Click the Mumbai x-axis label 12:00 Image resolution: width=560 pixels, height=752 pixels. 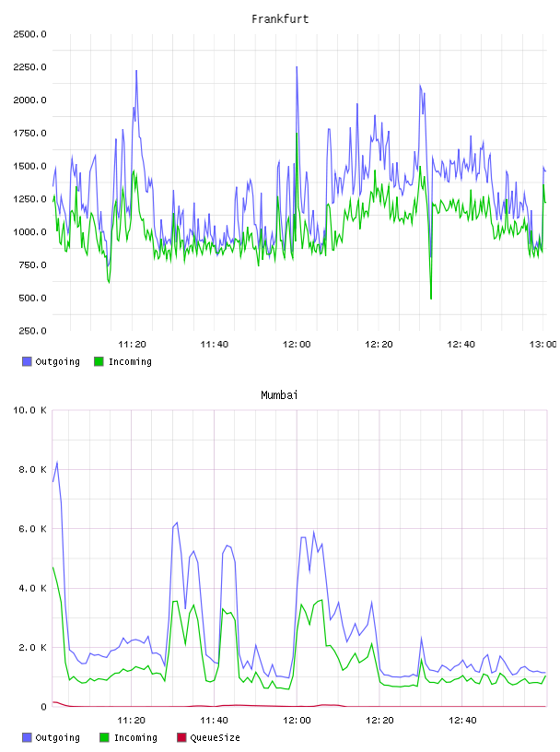click(x=297, y=721)
